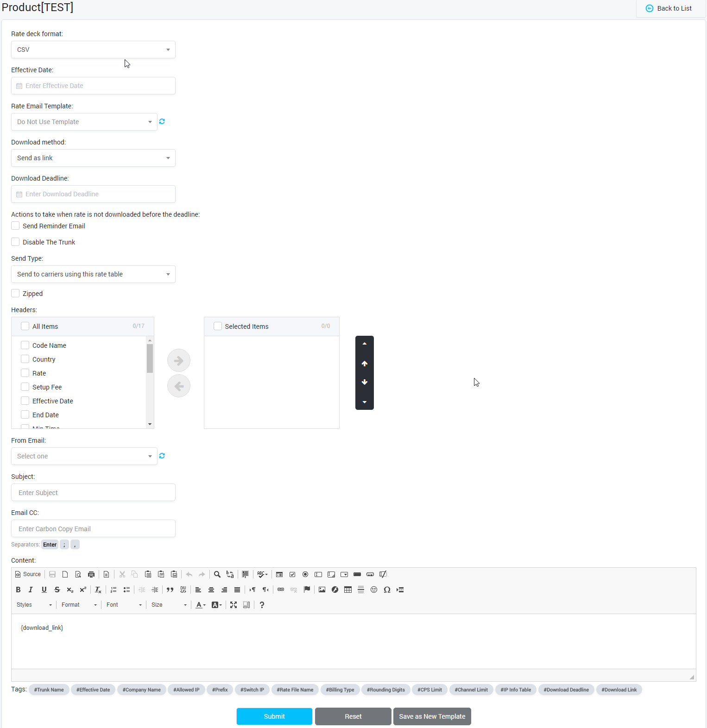Click the insert link icon
Screen dimensions: 707x728
click(281, 590)
